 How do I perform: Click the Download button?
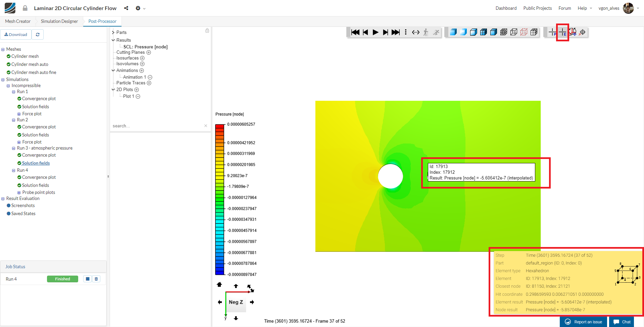click(x=16, y=35)
